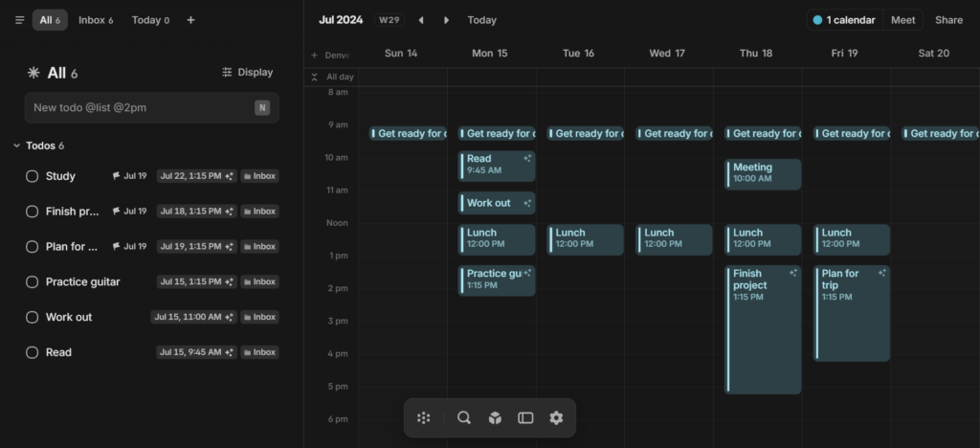Click the cube icon in bottom toolbar
980x448 pixels.
click(495, 417)
